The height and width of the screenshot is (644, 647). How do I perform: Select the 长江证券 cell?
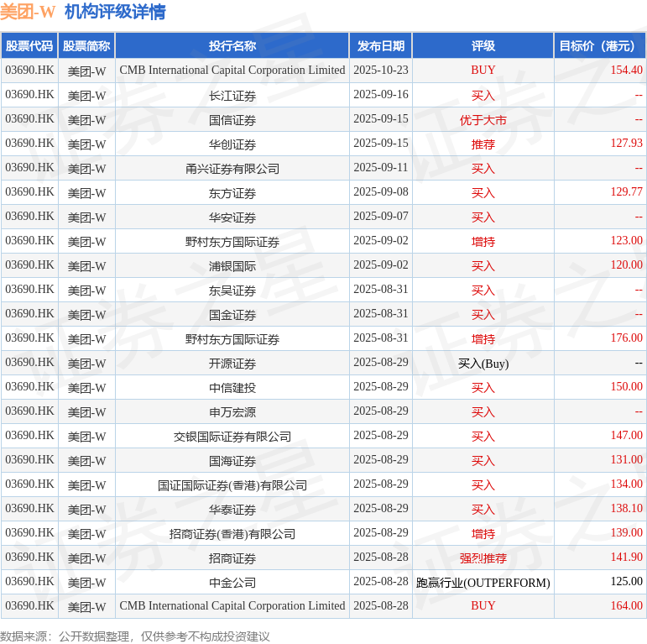click(x=232, y=96)
